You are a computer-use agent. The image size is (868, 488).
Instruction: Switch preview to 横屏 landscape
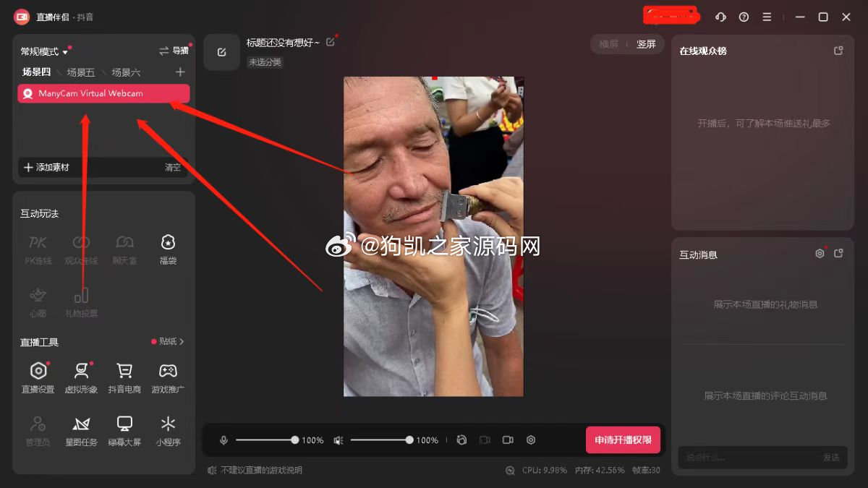609,44
